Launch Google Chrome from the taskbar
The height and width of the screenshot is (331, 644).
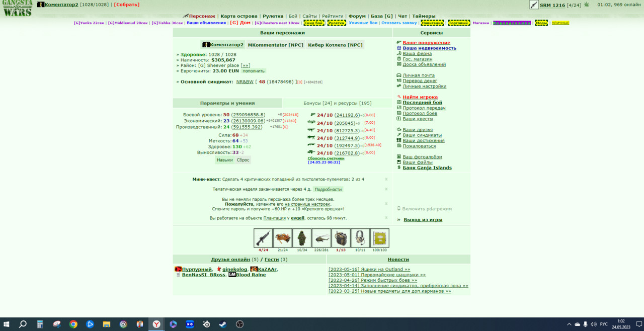coord(73,324)
